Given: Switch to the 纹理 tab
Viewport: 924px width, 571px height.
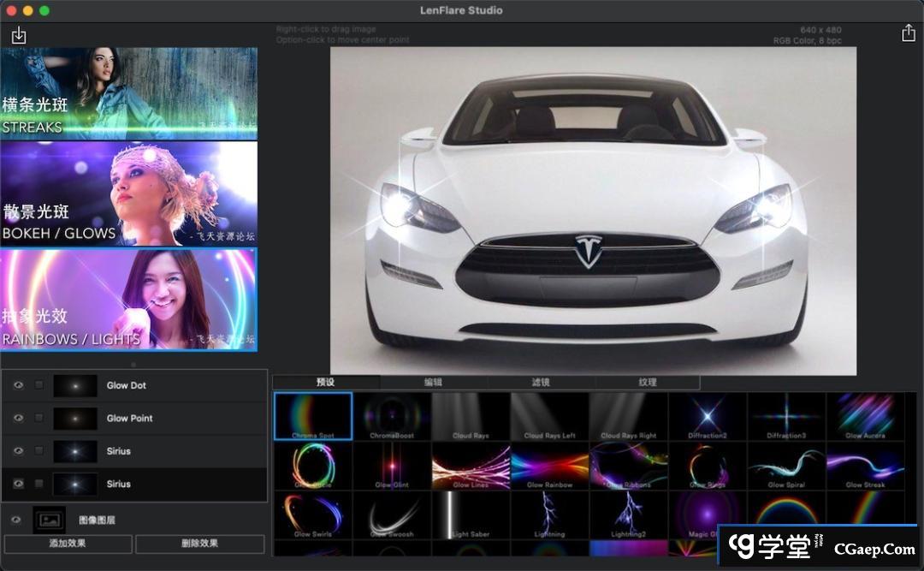Looking at the screenshot, I should pos(647,383).
